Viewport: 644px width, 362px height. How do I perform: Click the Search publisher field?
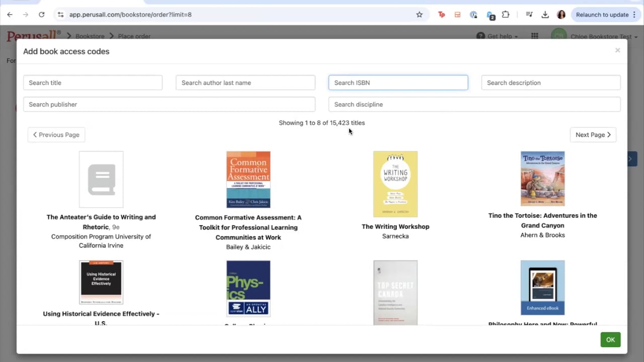(x=169, y=104)
